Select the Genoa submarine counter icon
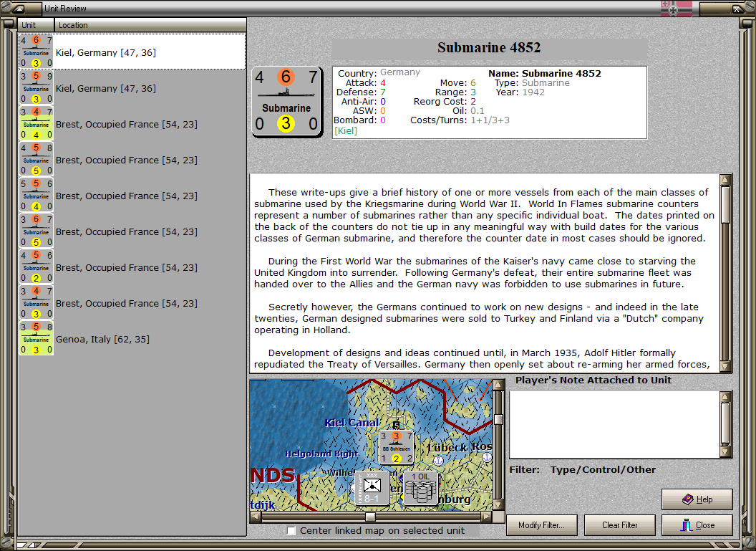 (x=37, y=339)
